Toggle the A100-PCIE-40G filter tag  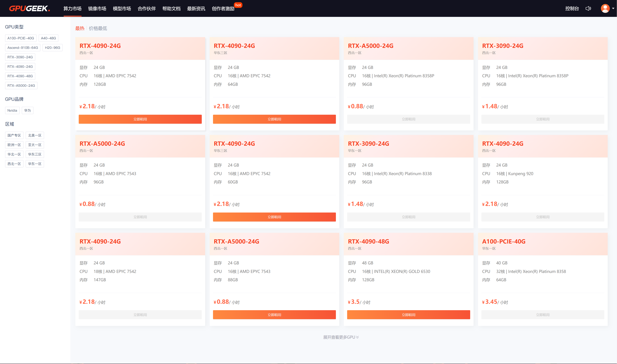[21, 38]
